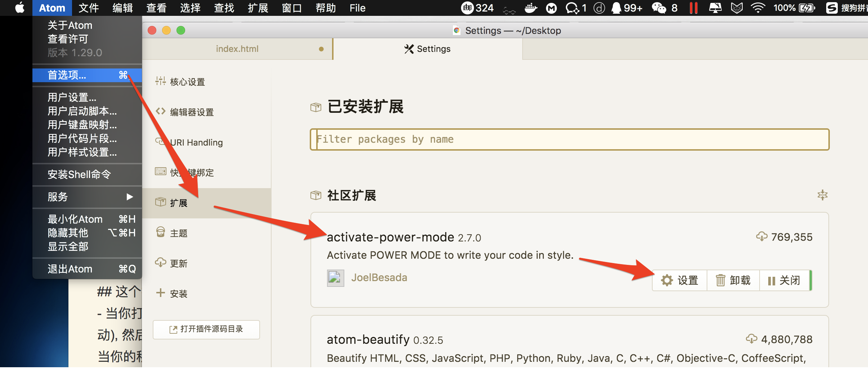Open the 编辑 menu

(x=122, y=8)
